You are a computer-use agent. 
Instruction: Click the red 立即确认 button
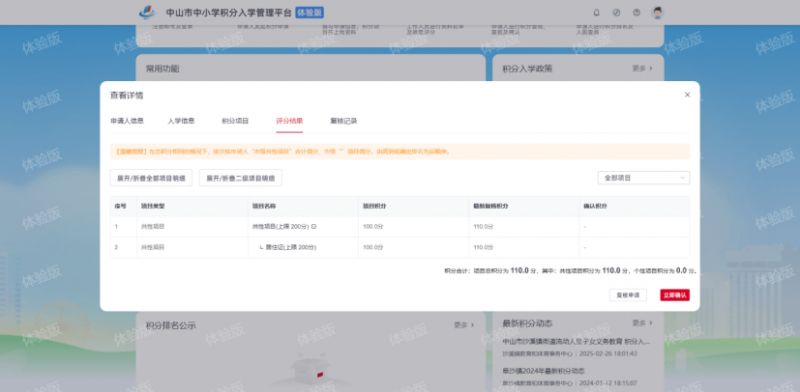[674, 295]
